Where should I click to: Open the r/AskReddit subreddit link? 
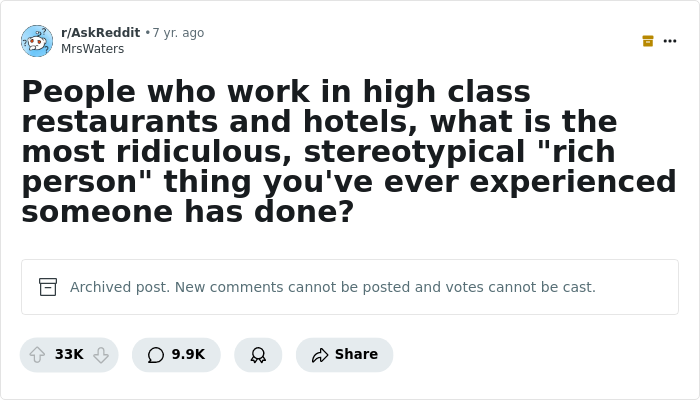click(x=100, y=33)
